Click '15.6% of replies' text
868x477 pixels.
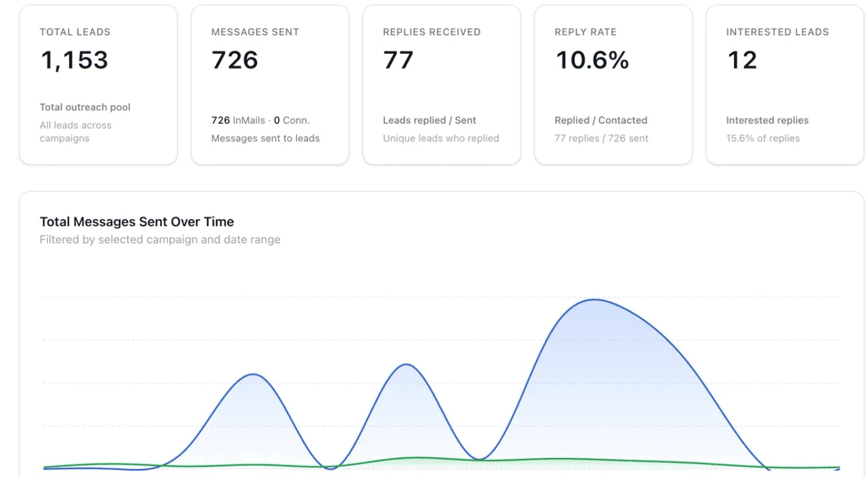(x=763, y=138)
